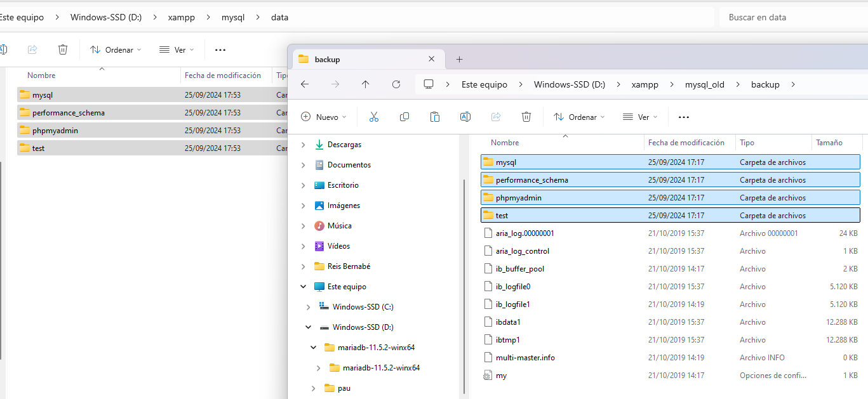
Task: Click the Share icon in data window toolbar
Action: [x=33, y=49]
